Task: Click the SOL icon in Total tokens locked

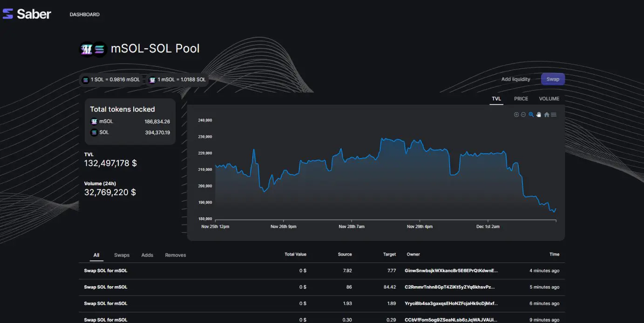Action: pyautogui.click(x=94, y=133)
